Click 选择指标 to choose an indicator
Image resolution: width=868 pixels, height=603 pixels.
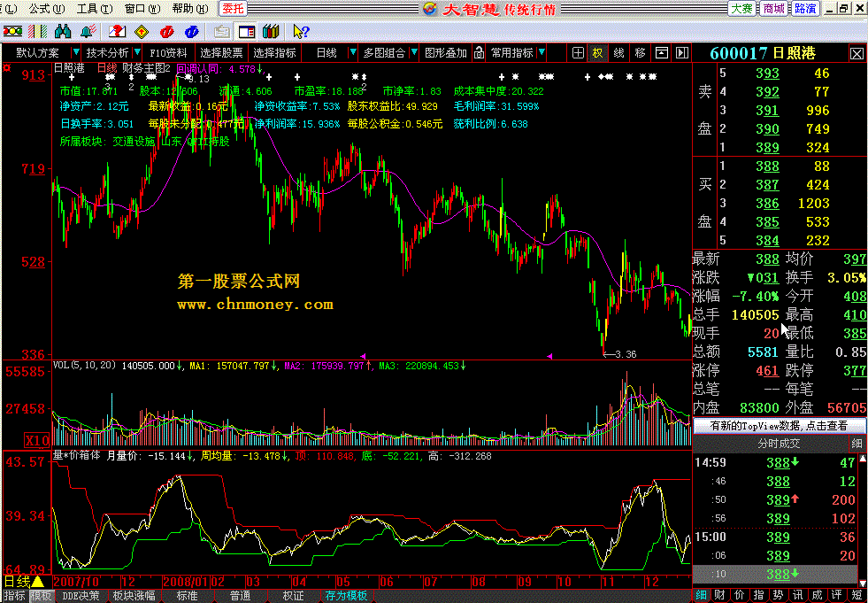tap(274, 53)
